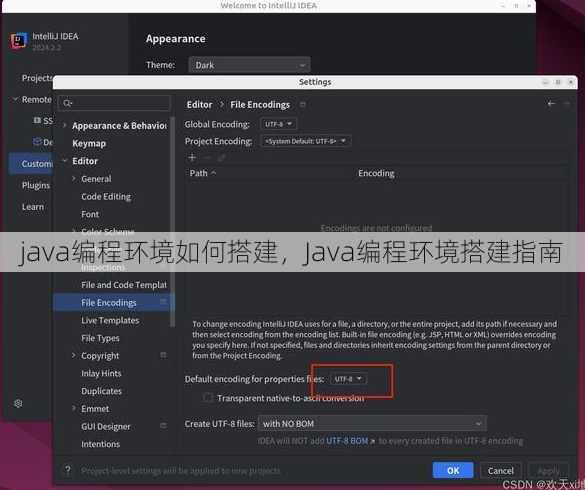Select General in settings tree
Screen dimensions: 585x490
coord(96,179)
